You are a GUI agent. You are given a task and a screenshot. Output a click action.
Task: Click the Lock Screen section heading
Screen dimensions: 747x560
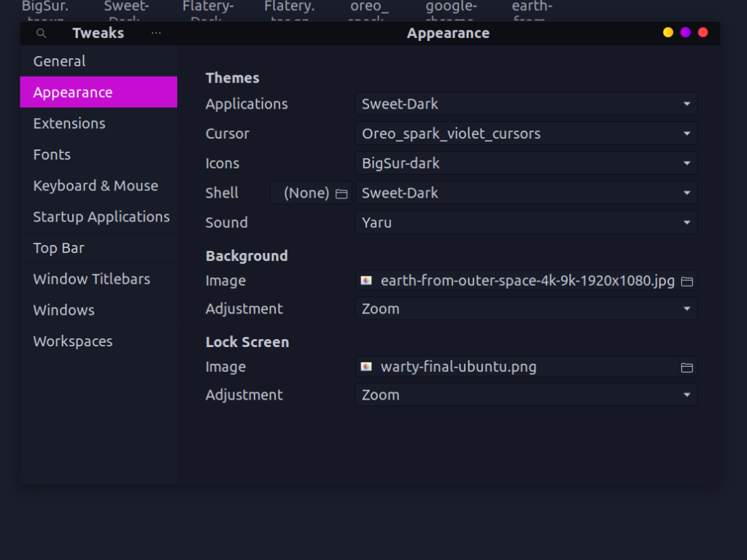tap(247, 342)
